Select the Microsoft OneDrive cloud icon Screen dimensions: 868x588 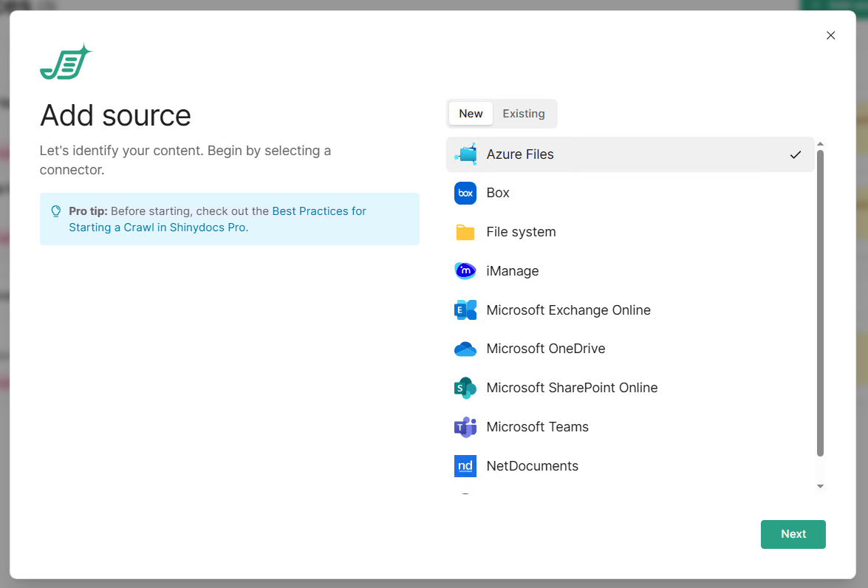[465, 349]
